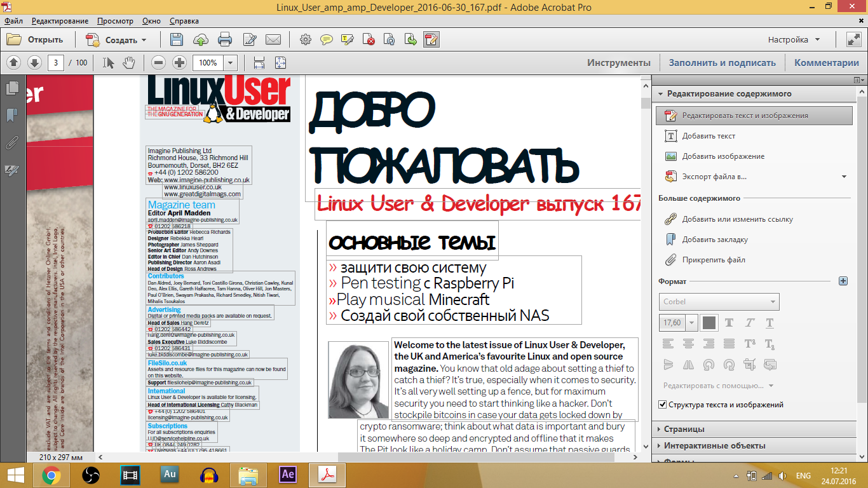Screen dimensions: 868x488
Task: Click the delete page icon with red X
Action: (369, 39)
